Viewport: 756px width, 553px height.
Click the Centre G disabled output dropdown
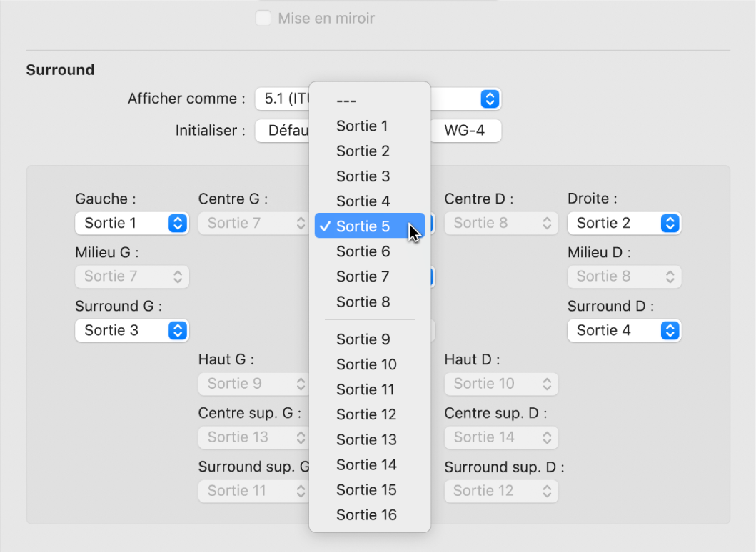(255, 224)
